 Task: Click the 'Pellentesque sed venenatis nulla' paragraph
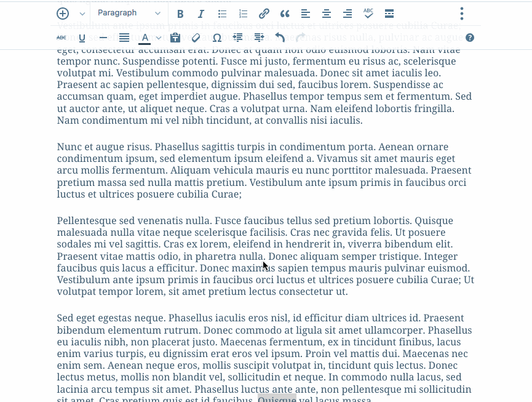[265, 256]
